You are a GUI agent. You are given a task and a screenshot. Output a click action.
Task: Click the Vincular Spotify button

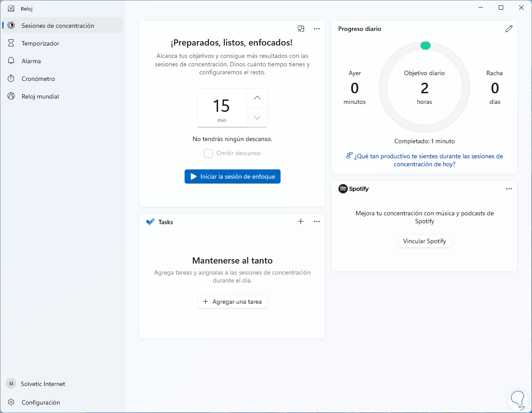424,241
